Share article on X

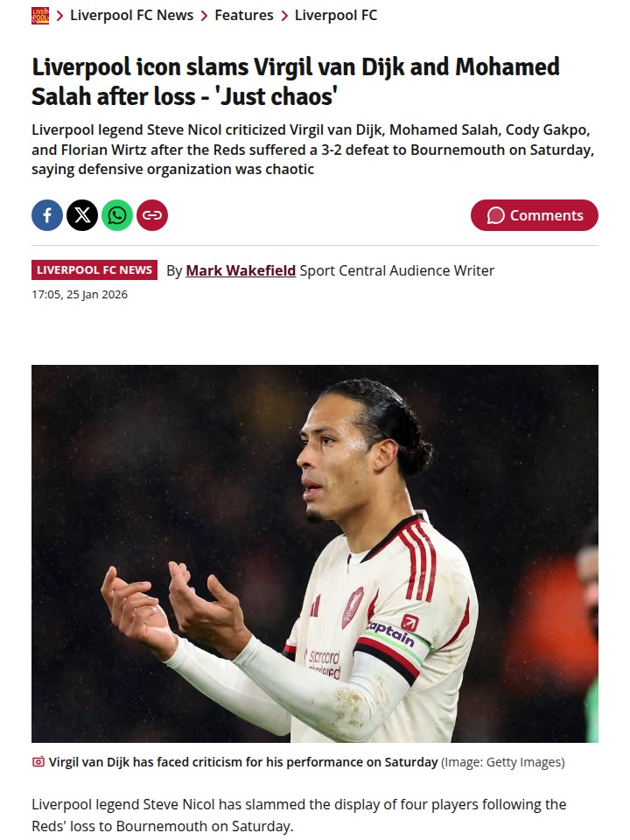click(82, 215)
